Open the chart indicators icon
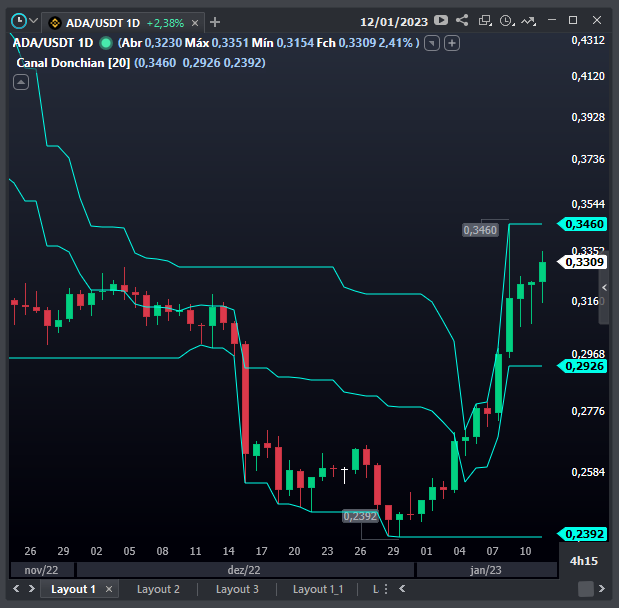The width and height of the screenshot is (619, 608). (x=528, y=21)
